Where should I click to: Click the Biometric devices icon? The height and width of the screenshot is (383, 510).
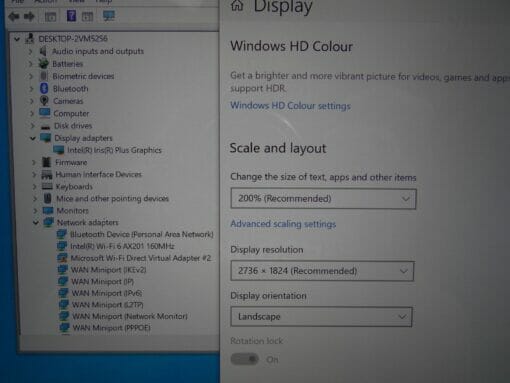(x=44, y=76)
